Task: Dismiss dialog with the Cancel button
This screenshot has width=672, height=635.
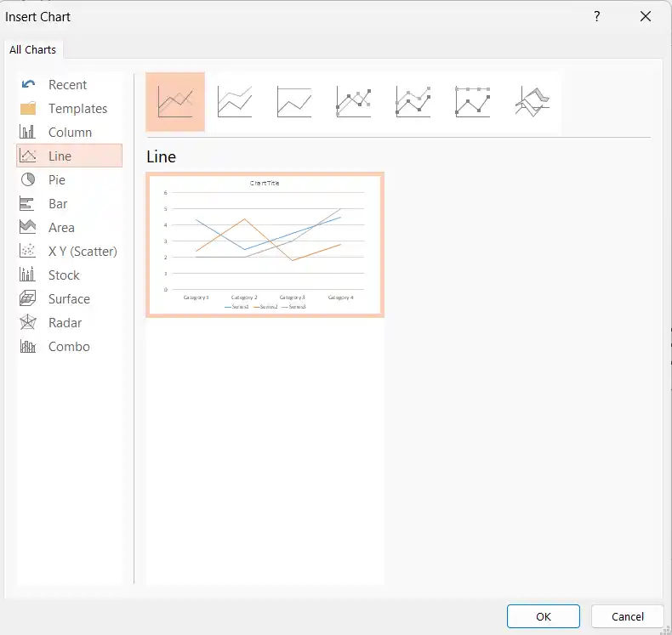Action: (628, 616)
